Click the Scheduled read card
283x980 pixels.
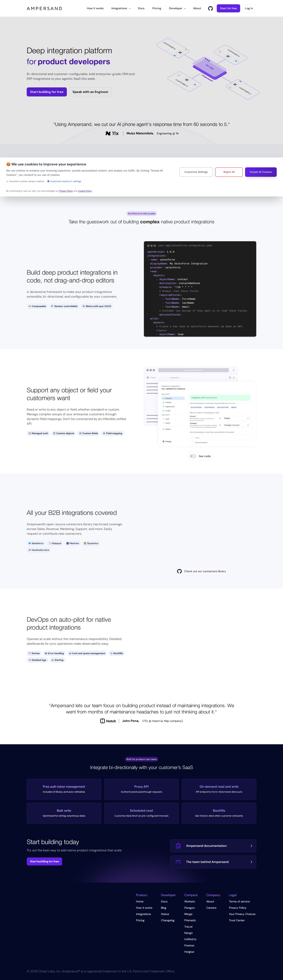coord(141,813)
